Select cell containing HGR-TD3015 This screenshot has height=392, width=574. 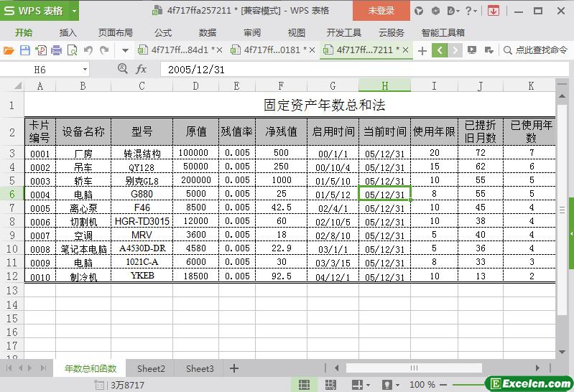point(142,221)
